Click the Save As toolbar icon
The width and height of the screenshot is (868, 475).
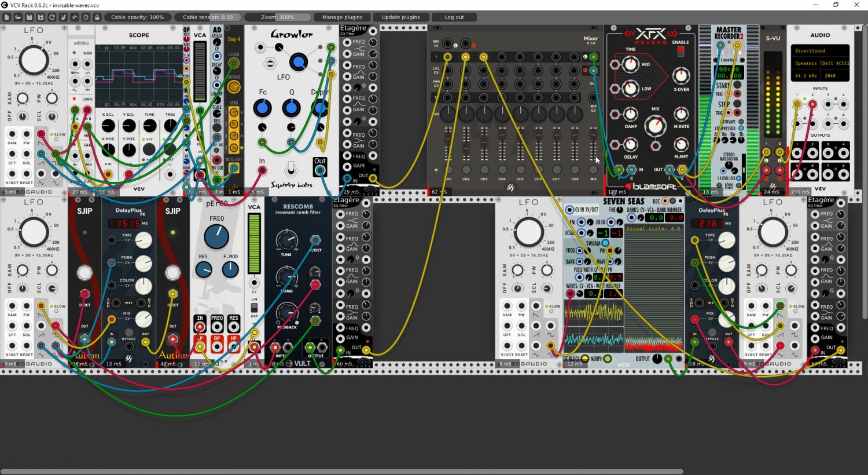[x=41, y=17]
